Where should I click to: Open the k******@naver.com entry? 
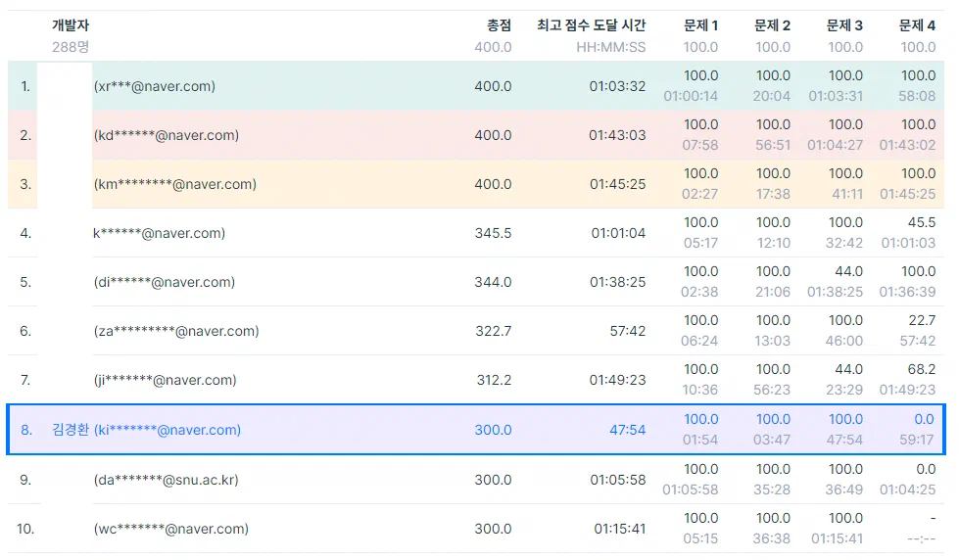click(159, 233)
